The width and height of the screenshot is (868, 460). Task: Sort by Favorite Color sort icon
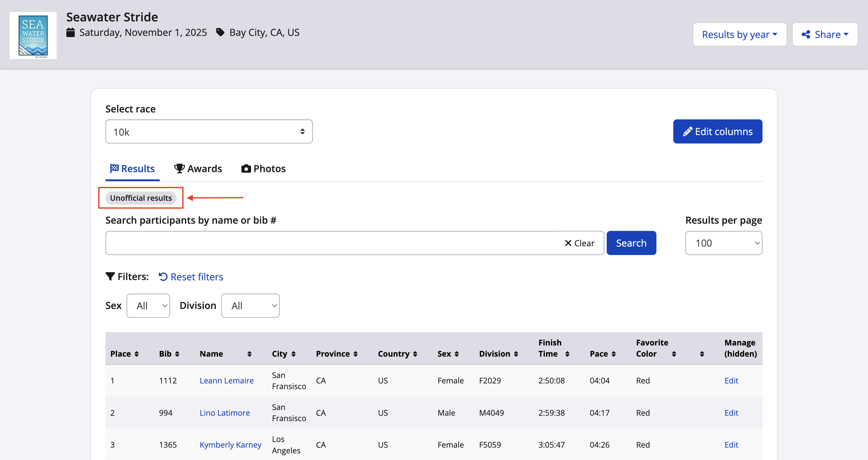click(674, 354)
